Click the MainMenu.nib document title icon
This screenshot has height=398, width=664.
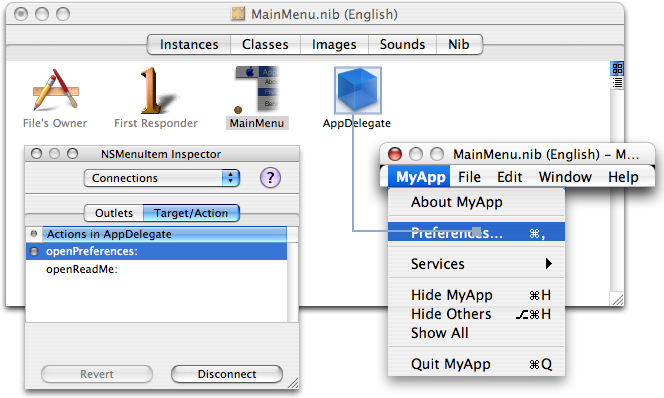tap(238, 14)
